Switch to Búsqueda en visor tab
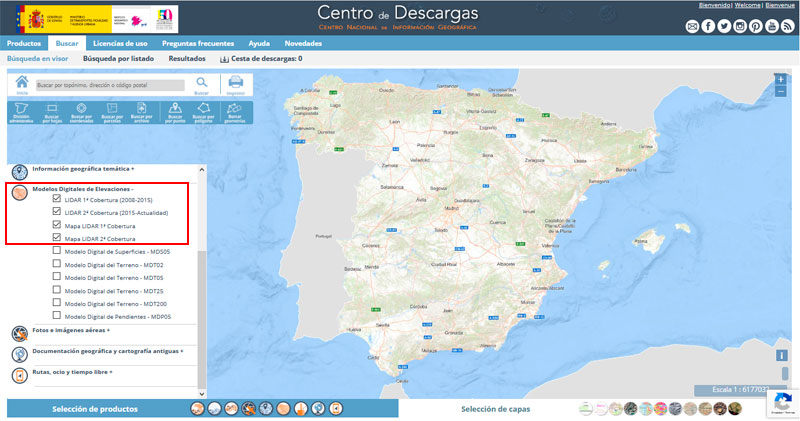The height and width of the screenshot is (421, 800). click(37, 59)
